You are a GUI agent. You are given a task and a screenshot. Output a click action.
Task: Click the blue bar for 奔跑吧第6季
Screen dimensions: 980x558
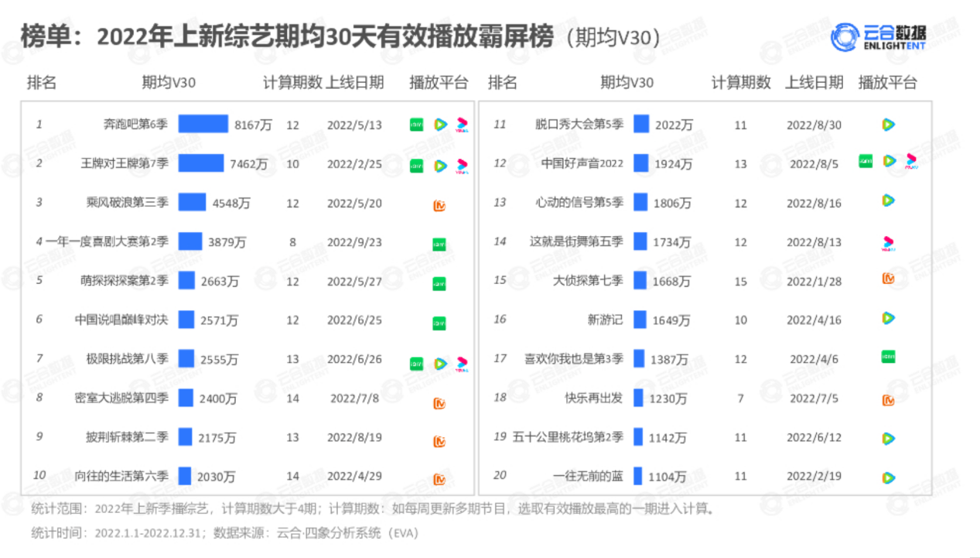click(203, 124)
